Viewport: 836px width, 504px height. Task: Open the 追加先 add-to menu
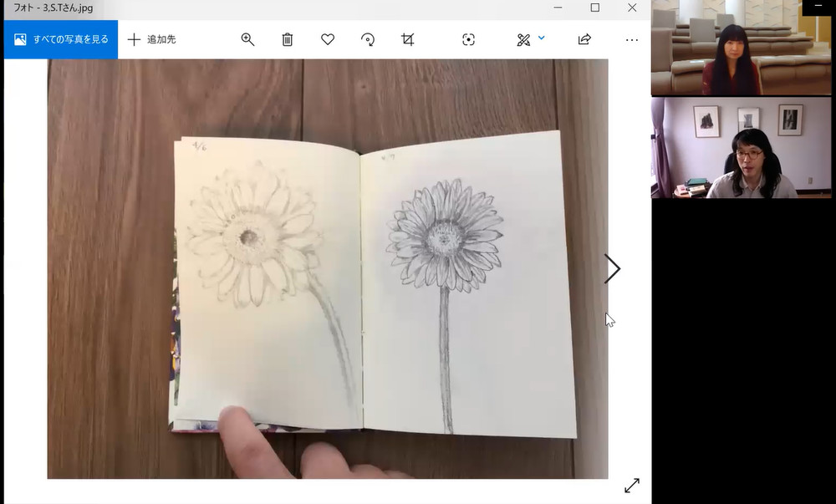151,39
